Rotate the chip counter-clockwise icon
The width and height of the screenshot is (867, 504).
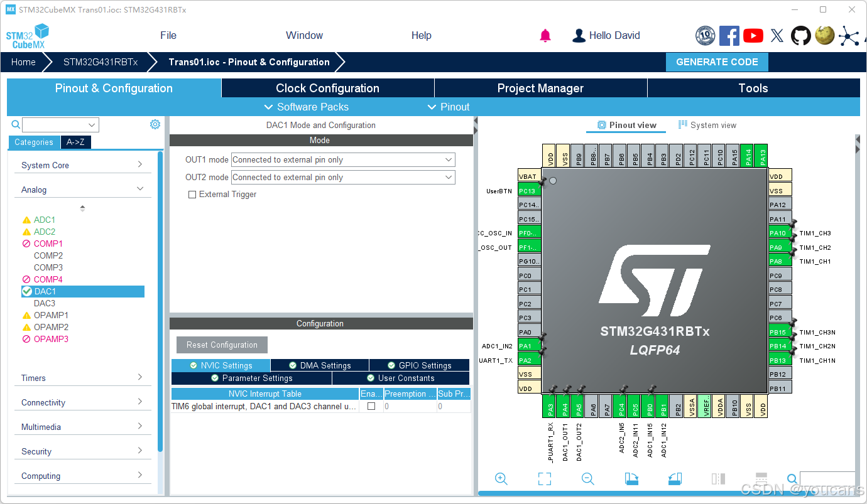point(675,479)
